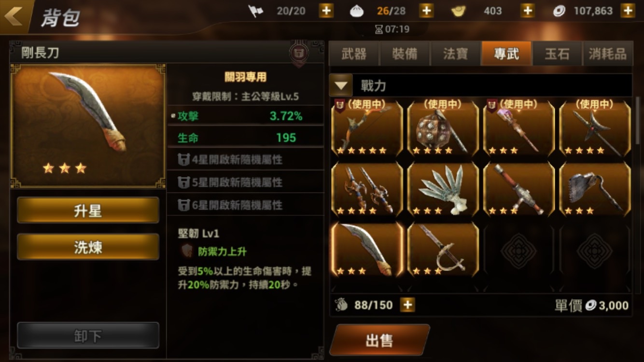Viewport: 644px width, 362px height.
Task: Click the greyed 卸下 unequip button
Action: [88, 335]
